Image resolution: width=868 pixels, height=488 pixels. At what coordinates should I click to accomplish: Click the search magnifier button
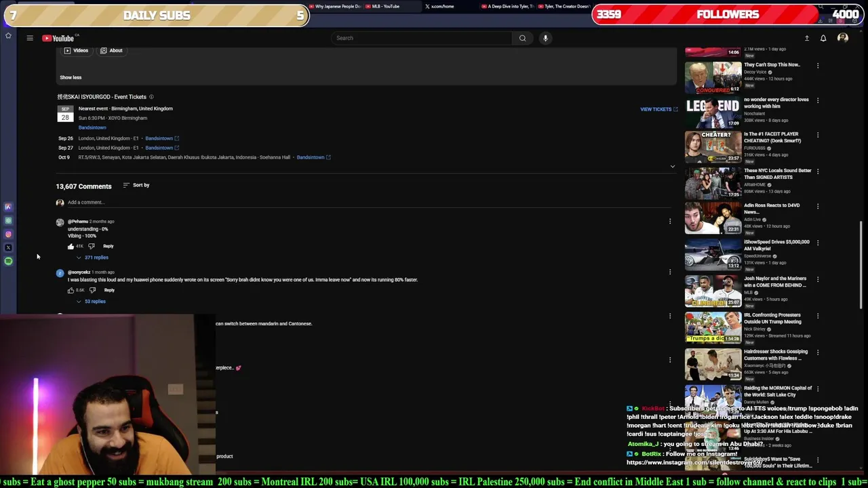[x=522, y=38]
